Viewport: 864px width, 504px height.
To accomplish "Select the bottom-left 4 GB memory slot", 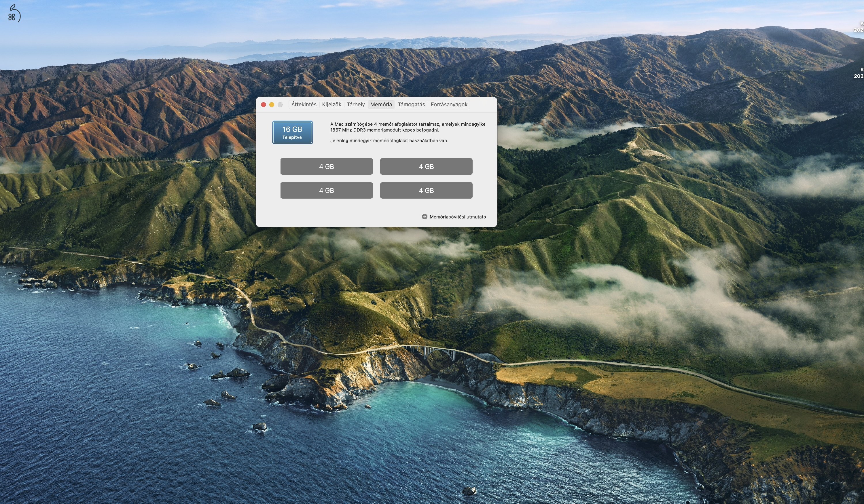I will click(x=326, y=191).
